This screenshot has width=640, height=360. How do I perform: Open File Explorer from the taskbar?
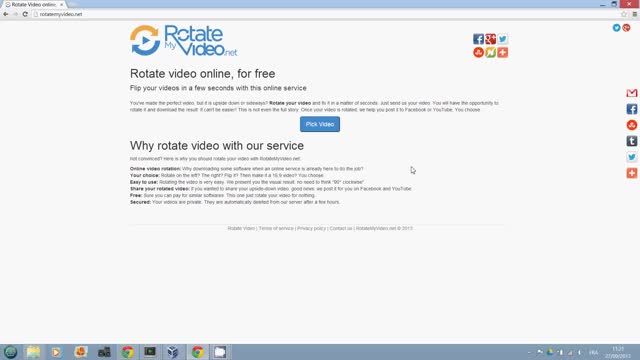tap(33, 352)
